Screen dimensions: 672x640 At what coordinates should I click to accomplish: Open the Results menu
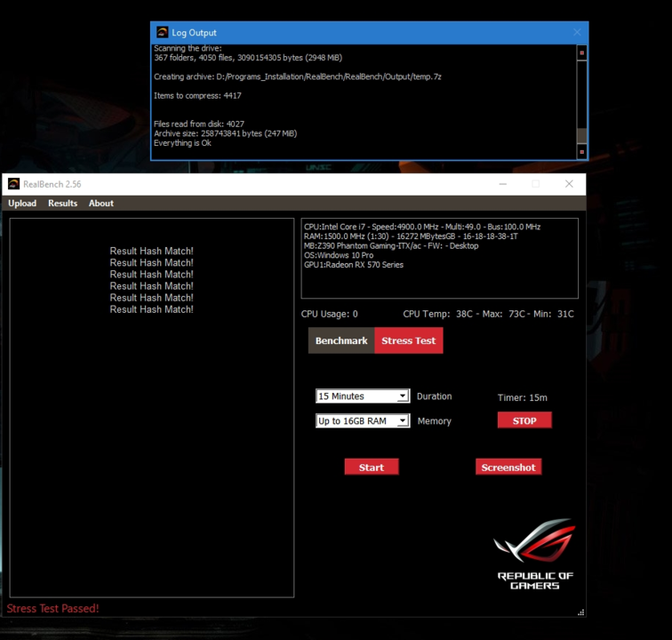pos(62,204)
